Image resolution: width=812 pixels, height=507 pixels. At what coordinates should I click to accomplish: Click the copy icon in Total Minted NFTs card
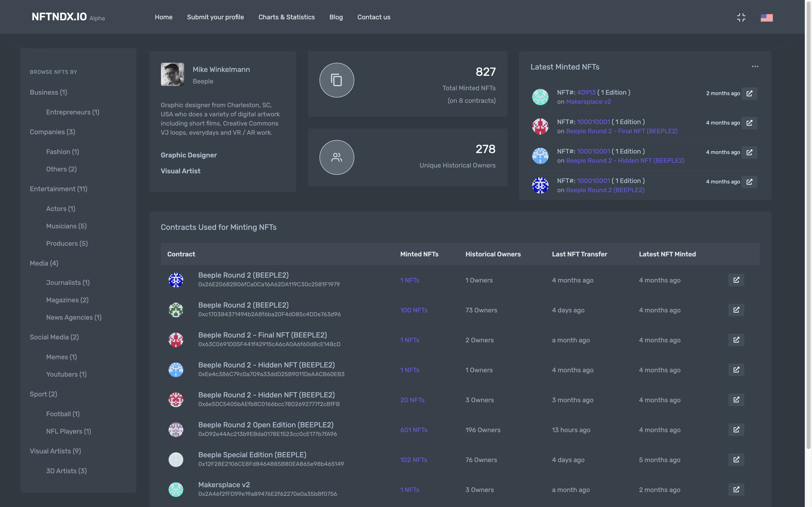point(337,80)
